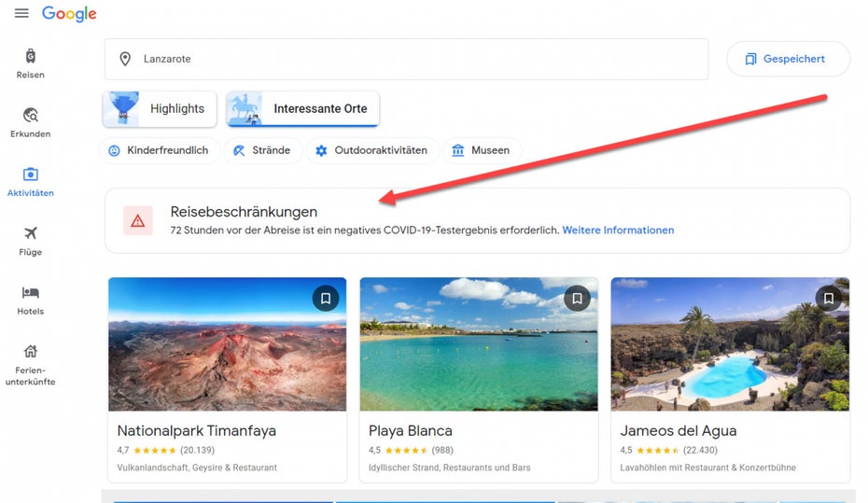Filter by Strände
868x503 pixels.
263,150
